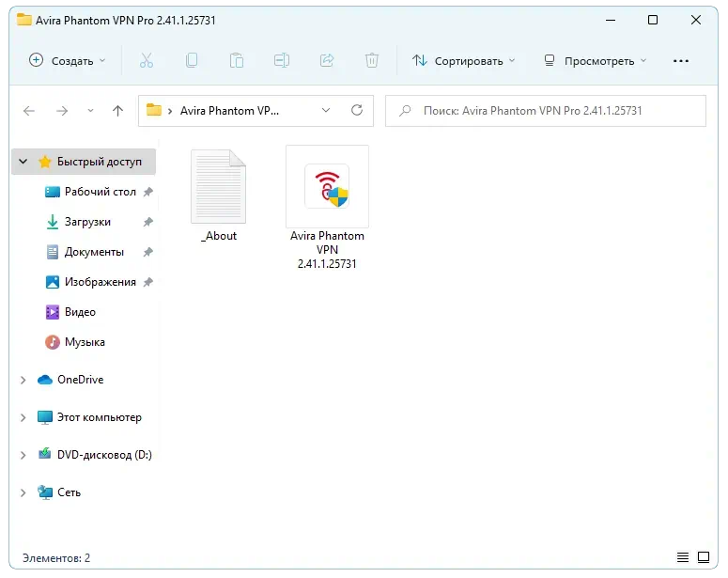Collapse the Быстрый доступ section
This screenshot has height=578, width=728.
click(23, 162)
